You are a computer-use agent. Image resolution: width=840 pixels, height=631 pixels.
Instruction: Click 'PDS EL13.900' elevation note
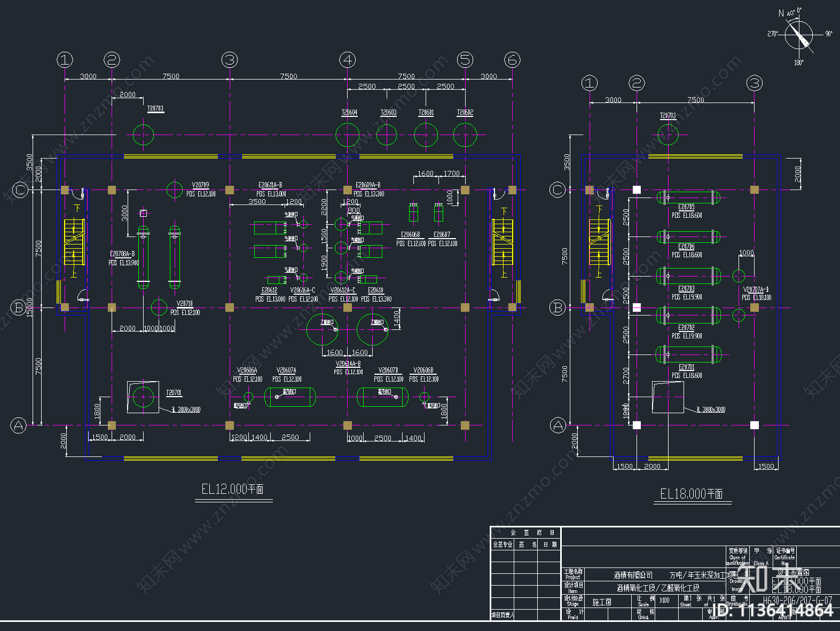124,263
